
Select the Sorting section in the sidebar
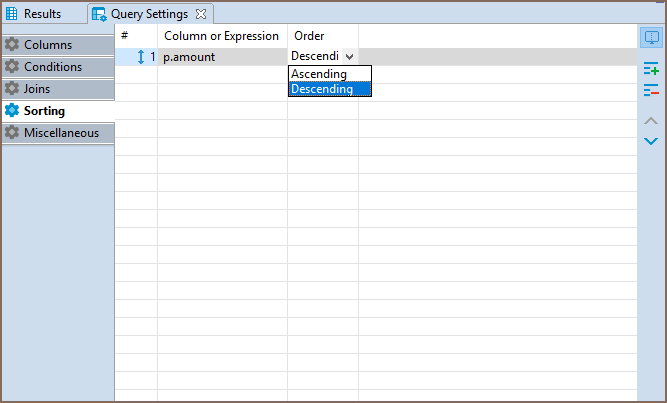[44, 111]
